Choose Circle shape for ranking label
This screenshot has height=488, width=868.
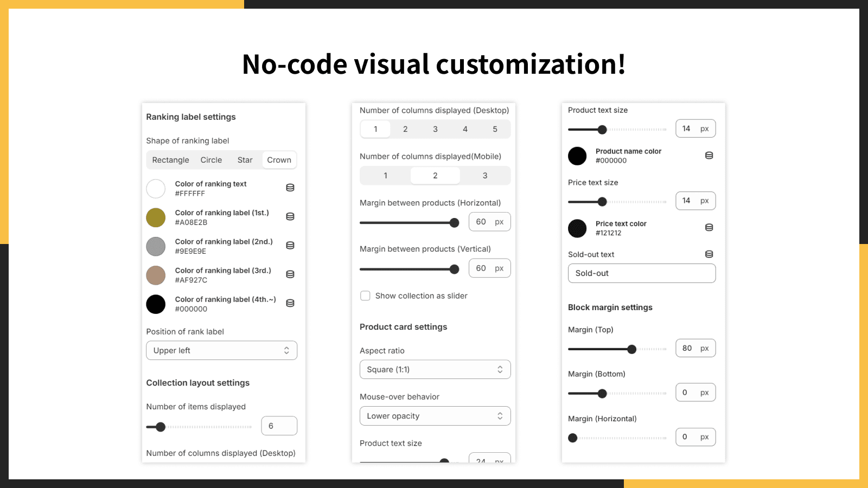(211, 160)
